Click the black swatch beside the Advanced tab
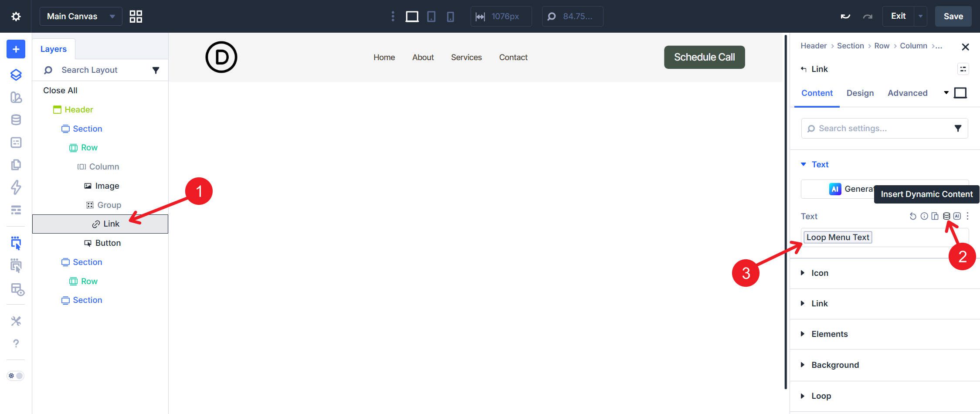This screenshot has width=980, height=414. 960,93
